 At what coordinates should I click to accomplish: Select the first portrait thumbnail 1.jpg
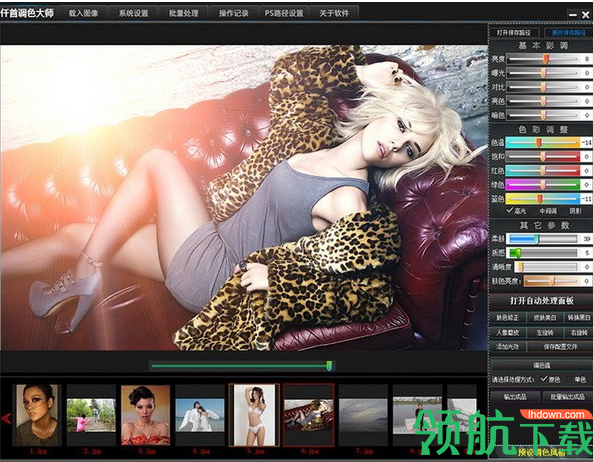tap(36, 415)
